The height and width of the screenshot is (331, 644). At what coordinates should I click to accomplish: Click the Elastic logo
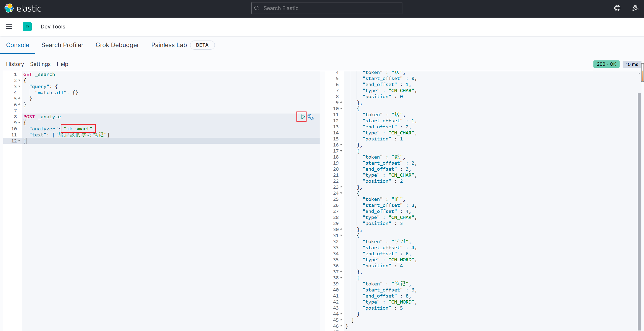click(23, 8)
